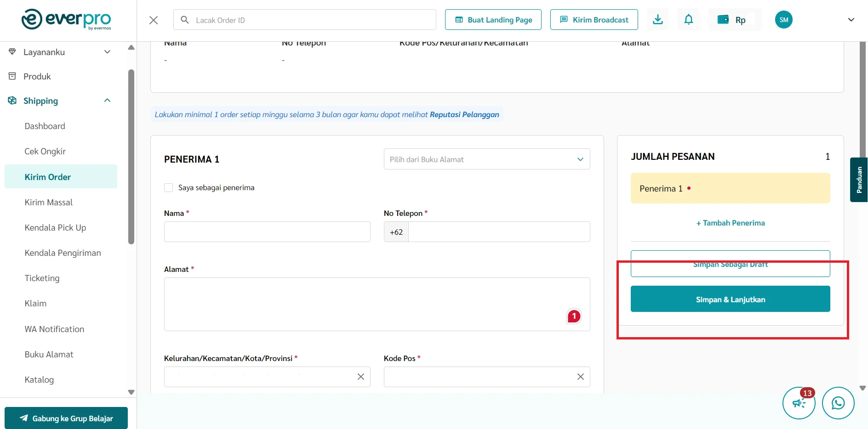Open the notification bell

[x=688, y=20]
